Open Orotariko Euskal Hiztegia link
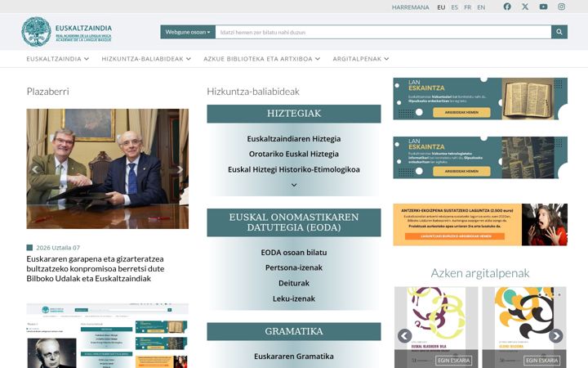 coord(294,154)
